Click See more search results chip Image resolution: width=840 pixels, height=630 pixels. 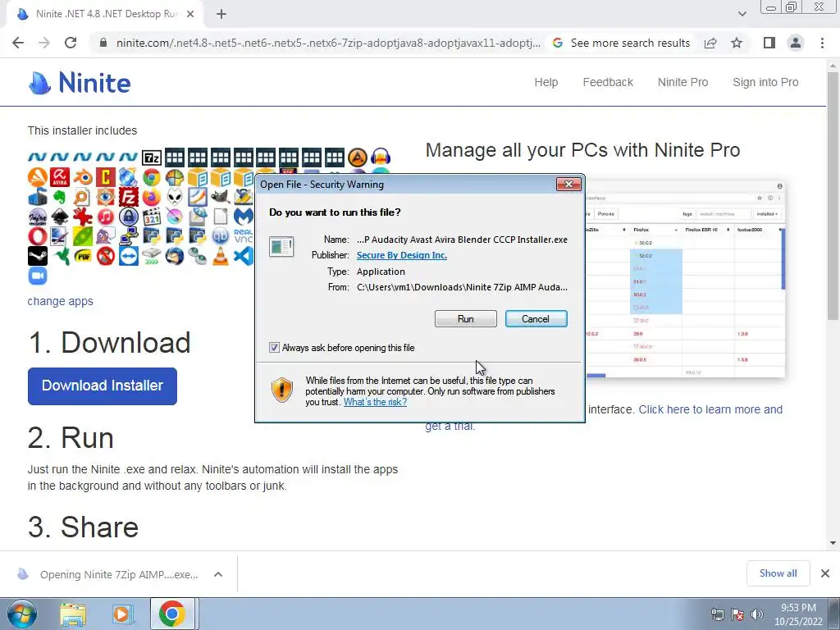click(x=622, y=43)
